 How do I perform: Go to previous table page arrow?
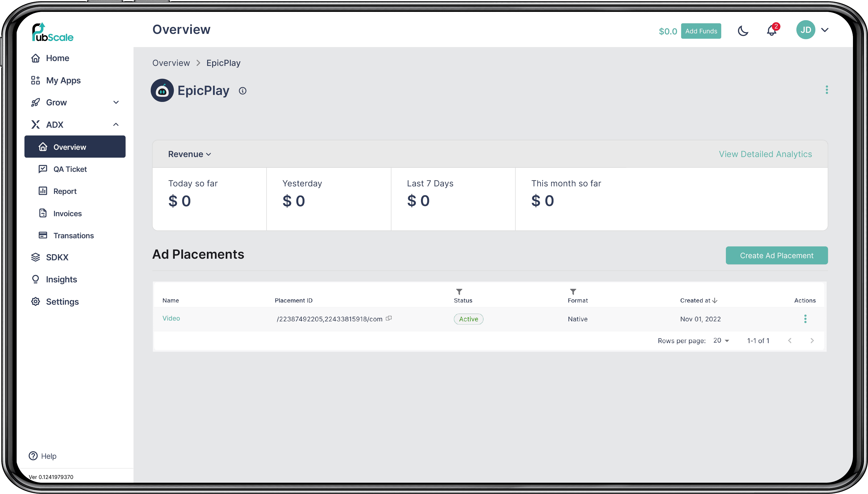tap(790, 341)
